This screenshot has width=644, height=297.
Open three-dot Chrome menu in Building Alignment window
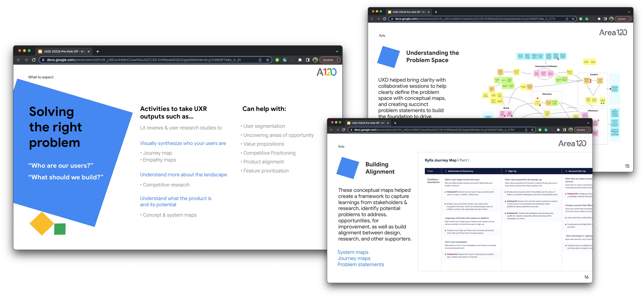[x=588, y=130]
